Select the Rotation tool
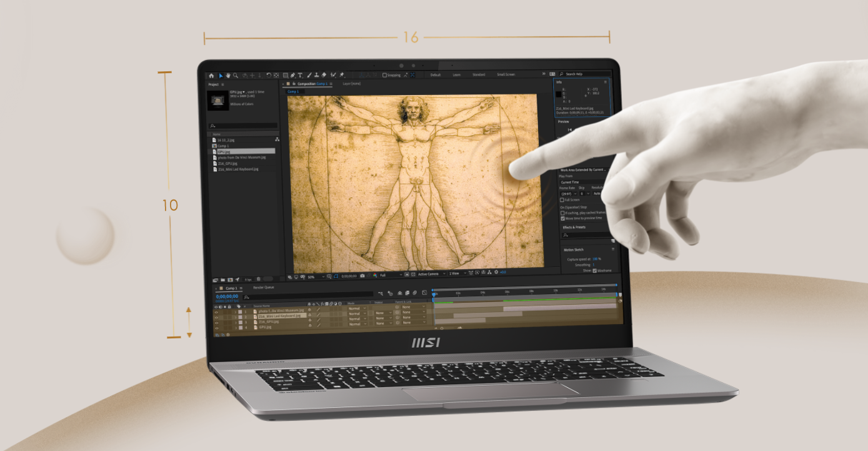868x451 pixels. 268,75
